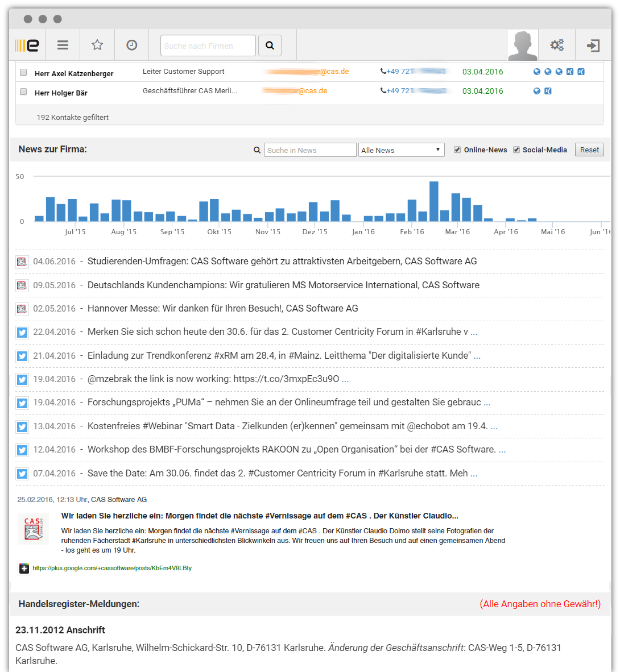Click tallest bar in news chart
620x672 pixels.
point(434,201)
